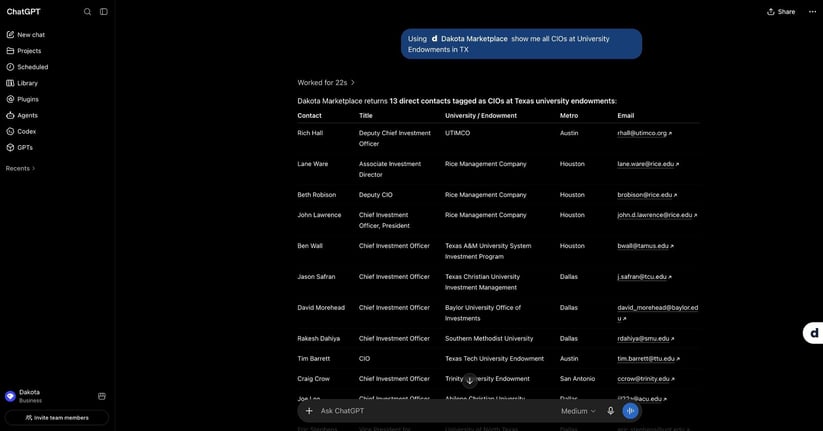This screenshot has width=823, height=431.
Task: Open Plugins page
Action: pos(23,99)
